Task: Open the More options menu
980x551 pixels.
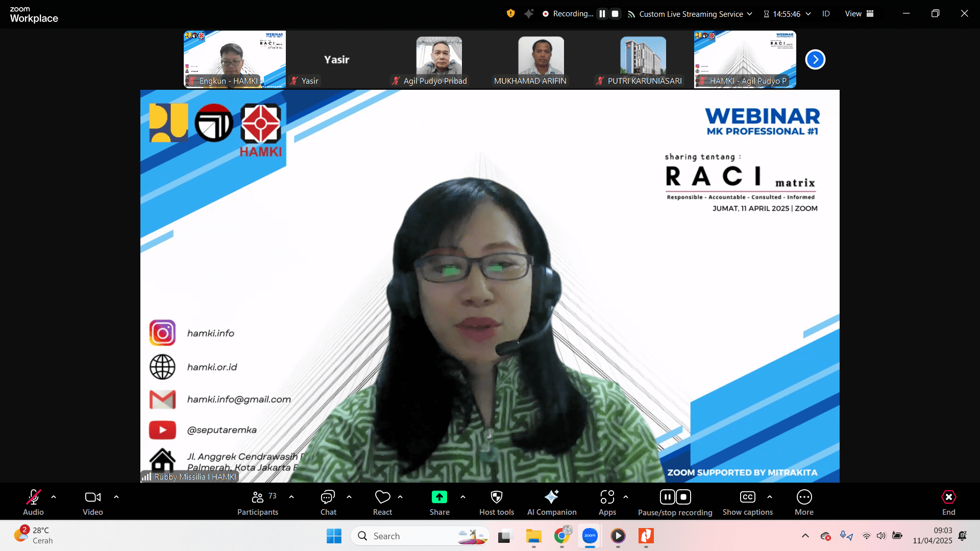Action: (804, 503)
